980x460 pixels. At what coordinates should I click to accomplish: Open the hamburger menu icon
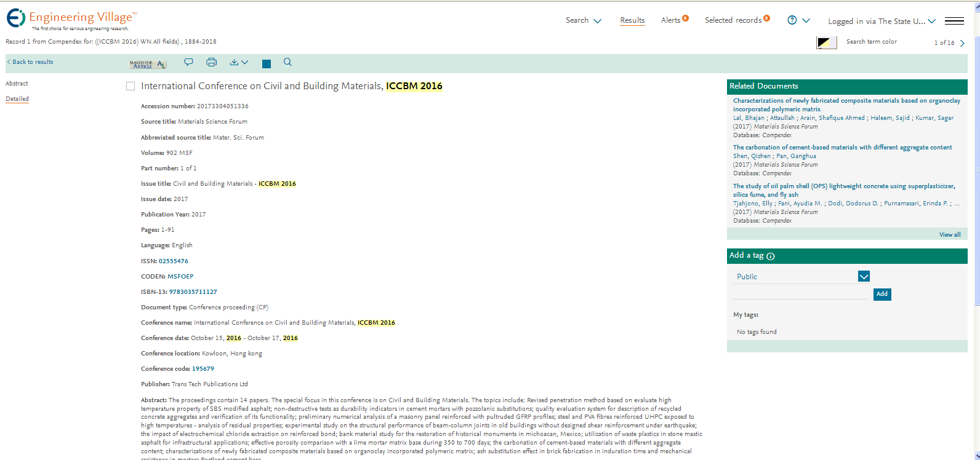coord(954,21)
